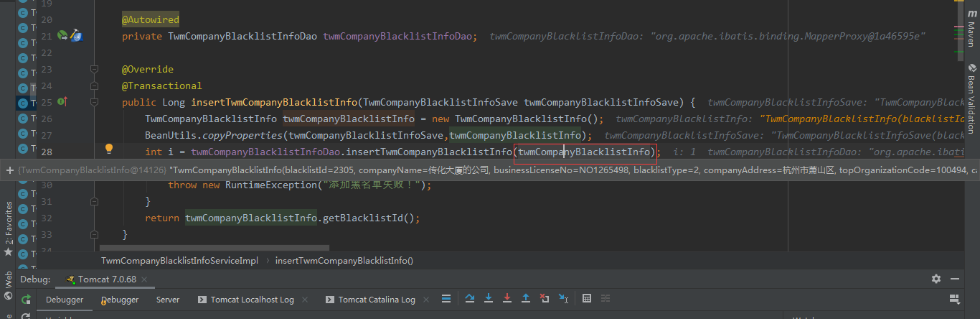Click the Drop Frame icon
The width and height of the screenshot is (980, 319).
(x=544, y=299)
